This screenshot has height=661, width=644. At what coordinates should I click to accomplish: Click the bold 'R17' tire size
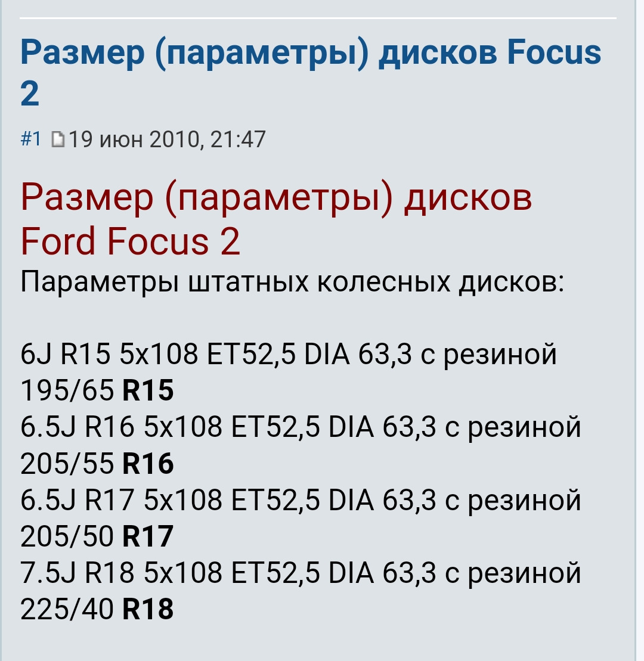148,536
